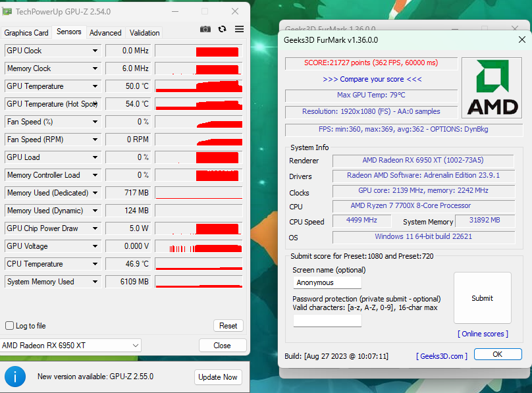The image size is (532, 393).
Task: Click the Reset button in GPU-Z
Action: point(228,326)
